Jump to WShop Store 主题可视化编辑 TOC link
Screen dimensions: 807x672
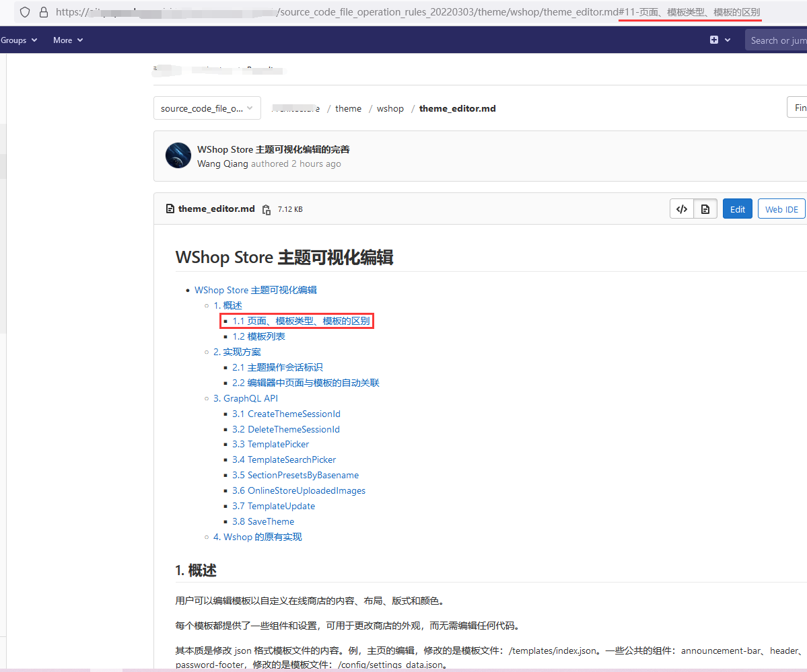(255, 290)
